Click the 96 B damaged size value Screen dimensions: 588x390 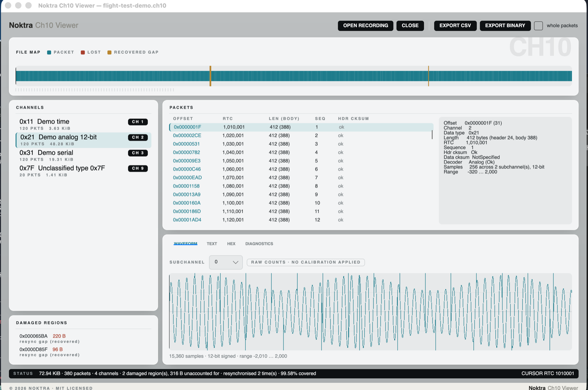pos(57,349)
